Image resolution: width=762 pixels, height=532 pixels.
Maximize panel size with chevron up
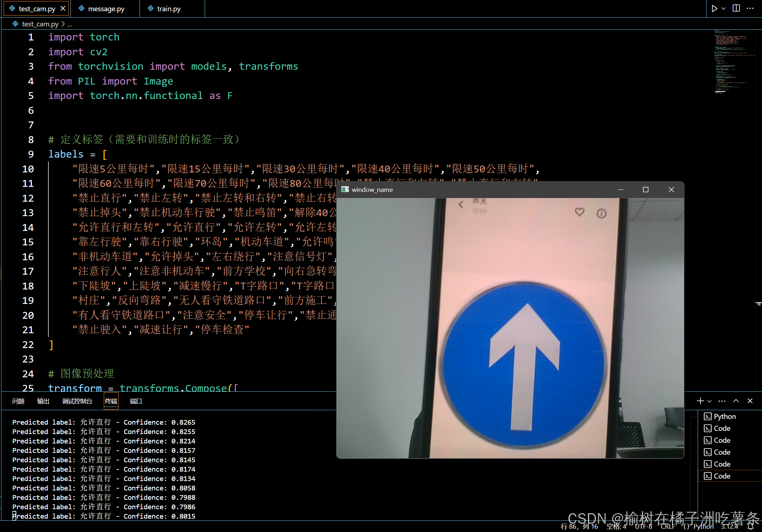point(736,401)
